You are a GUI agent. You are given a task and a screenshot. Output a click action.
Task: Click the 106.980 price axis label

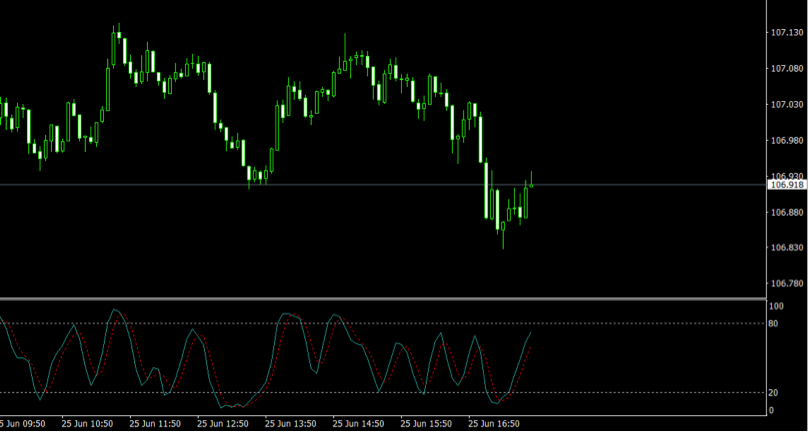click(787, 140)
